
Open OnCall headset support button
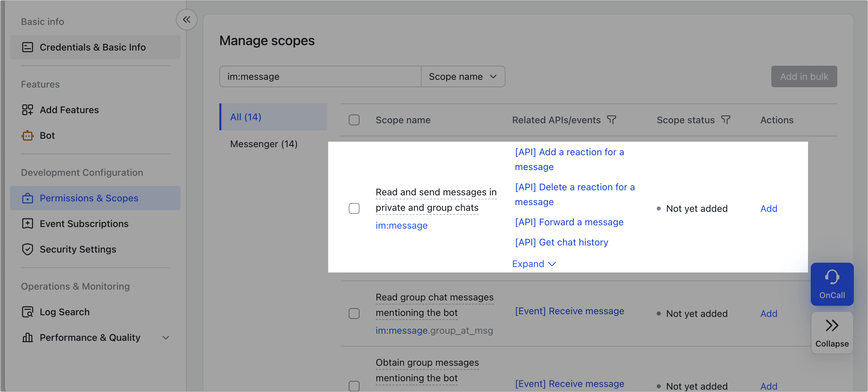[832, 284]
